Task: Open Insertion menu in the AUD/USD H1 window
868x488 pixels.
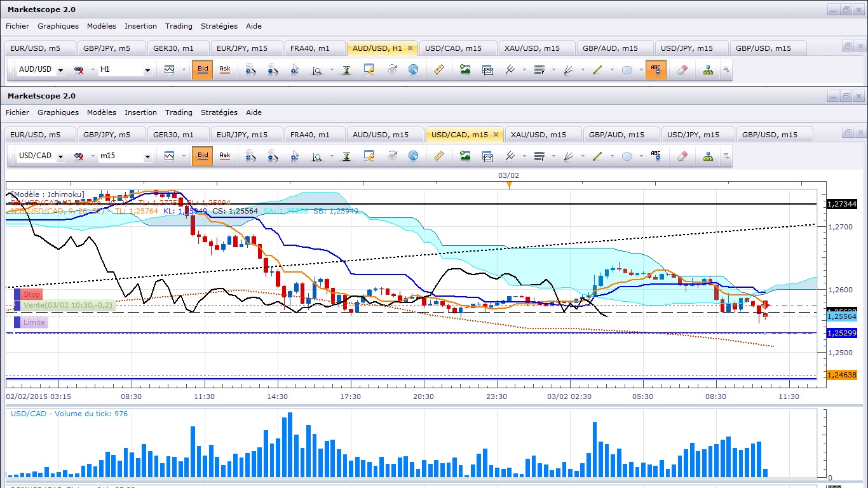Action: 140,26
